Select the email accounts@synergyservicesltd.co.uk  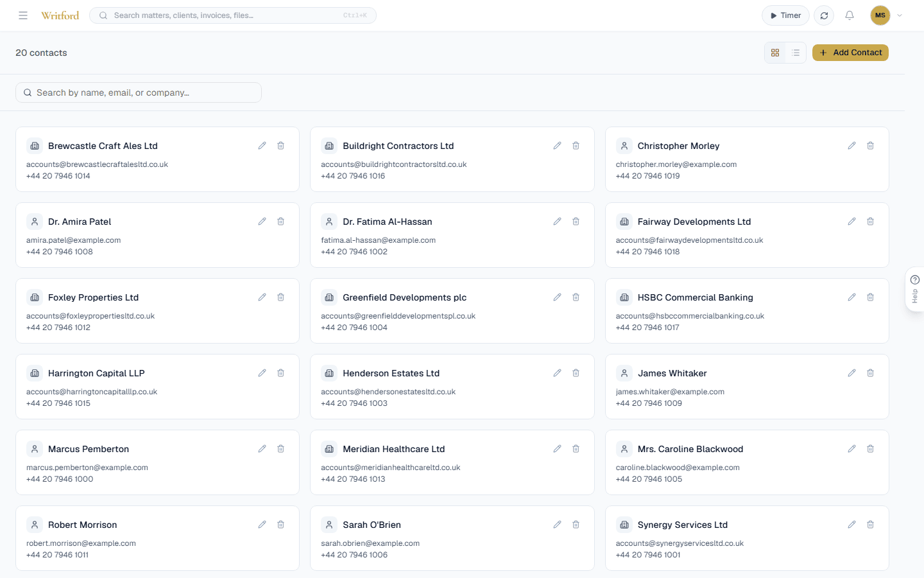pyautogui.click(x=680, y=543)
